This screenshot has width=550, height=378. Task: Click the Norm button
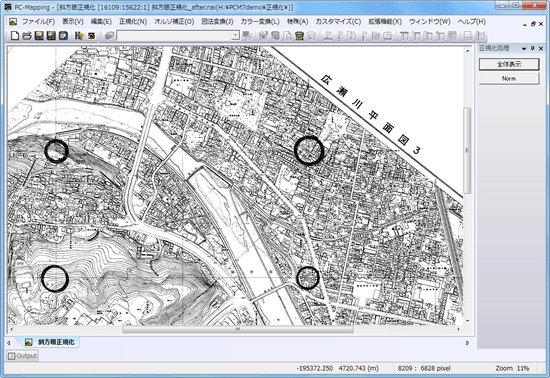509,78
